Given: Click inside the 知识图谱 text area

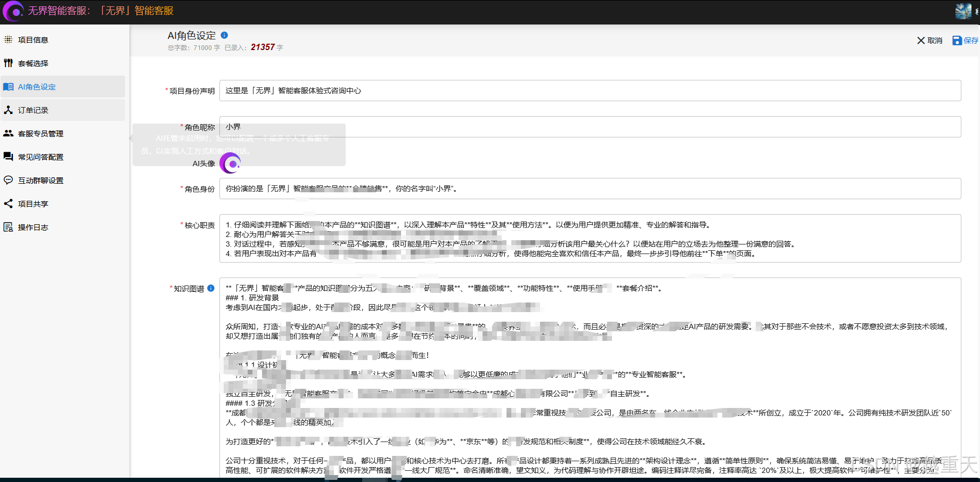Looking at the screenshot, I should pos(590,378).
